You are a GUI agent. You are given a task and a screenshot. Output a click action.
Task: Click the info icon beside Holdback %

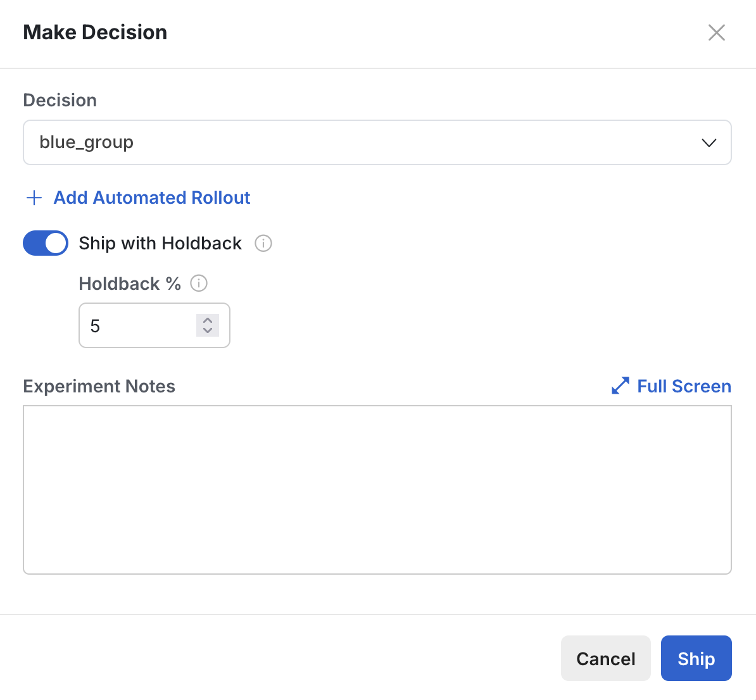click(199, 283)
